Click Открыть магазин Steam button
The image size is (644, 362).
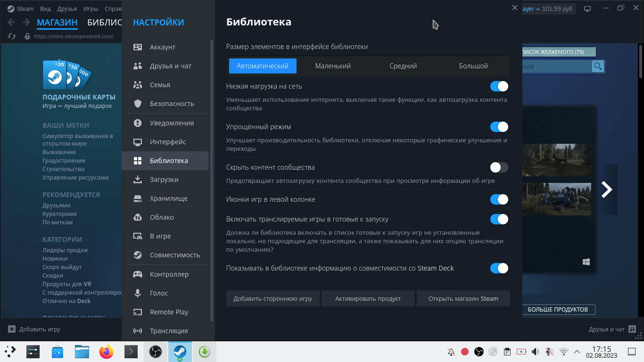(463, 298)
